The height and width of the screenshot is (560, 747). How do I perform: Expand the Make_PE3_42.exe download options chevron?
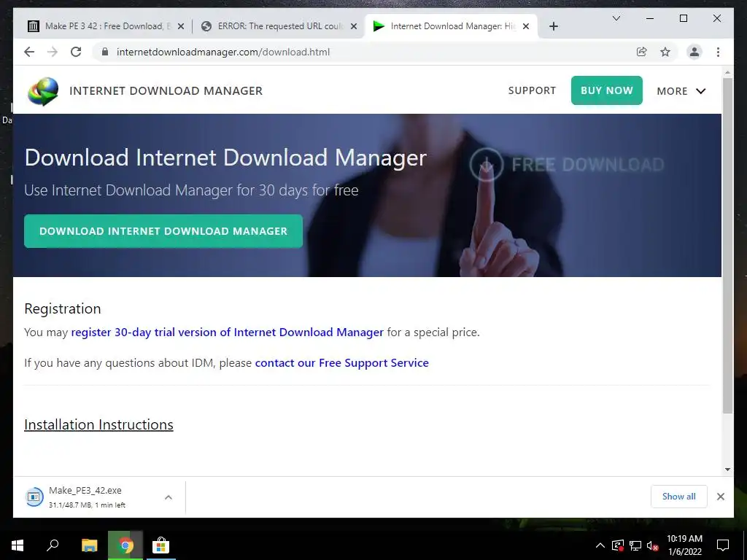[x=169, y=497]
